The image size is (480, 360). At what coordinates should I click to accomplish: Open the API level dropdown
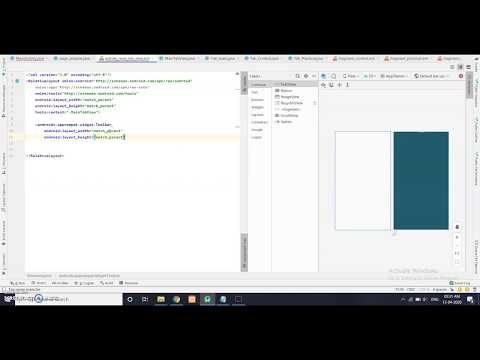(x=370, y=76)
